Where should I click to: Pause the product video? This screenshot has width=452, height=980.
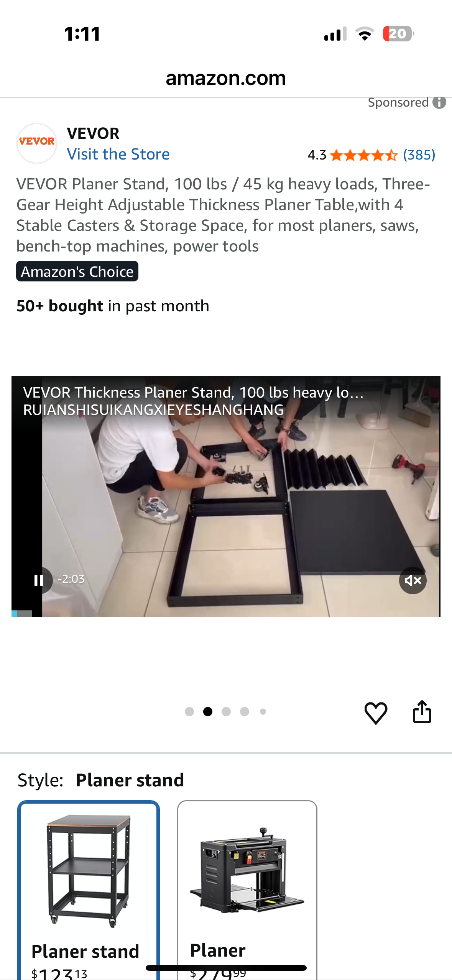39,580
